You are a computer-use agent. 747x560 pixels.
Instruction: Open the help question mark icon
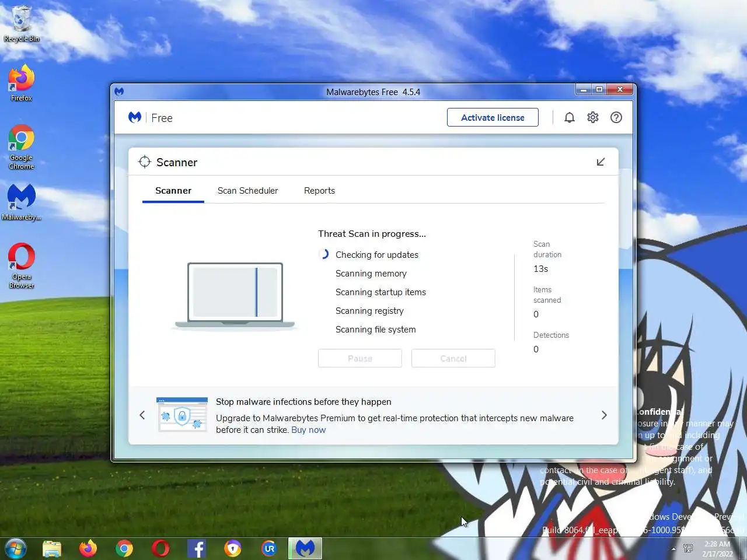pyautogui.click(x=616, y=117)
